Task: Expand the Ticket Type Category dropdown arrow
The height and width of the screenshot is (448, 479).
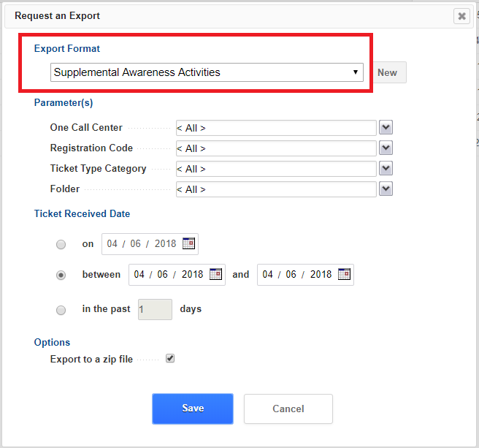Action: 386,168
